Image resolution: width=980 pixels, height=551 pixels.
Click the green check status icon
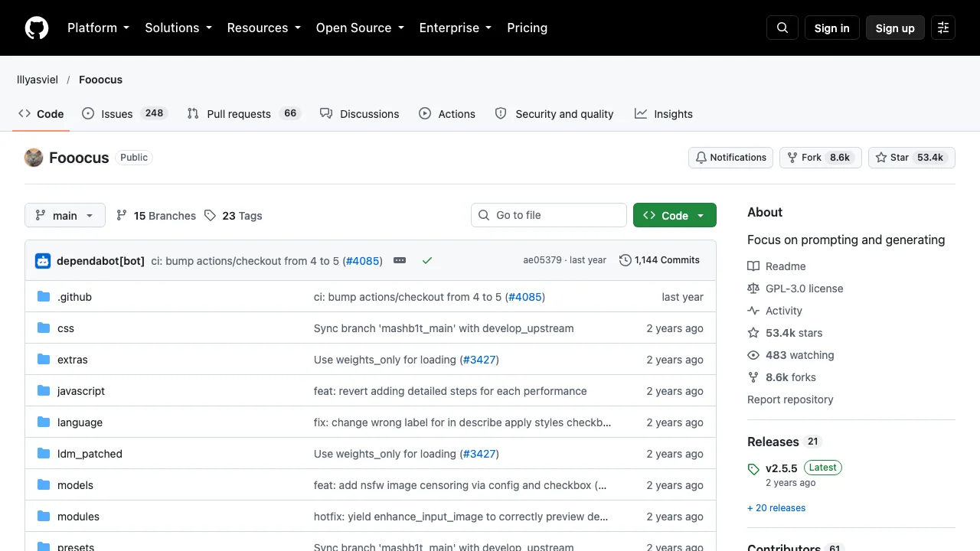[427, 260]
